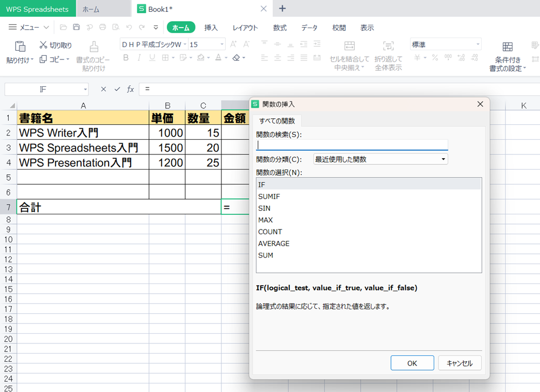Switch to the データ ribbon tab
Image resolution: width=540 pixels, height=392 pixels.
[x=309, y=28]
